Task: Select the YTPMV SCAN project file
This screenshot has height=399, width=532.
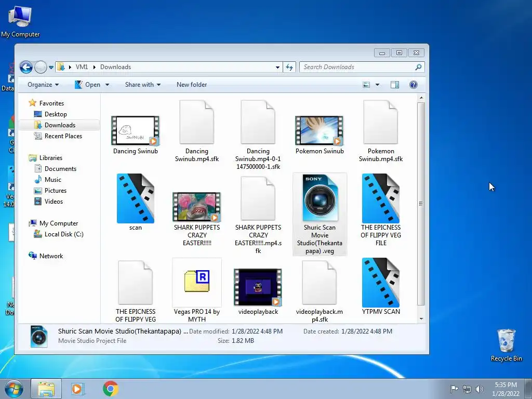Action: pyautogui.click(x=381, y=287)
